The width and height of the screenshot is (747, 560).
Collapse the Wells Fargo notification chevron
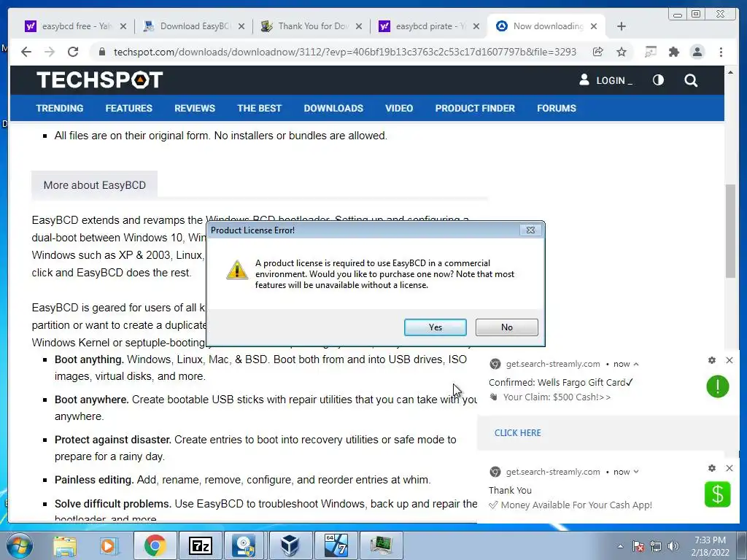[636, 365]
